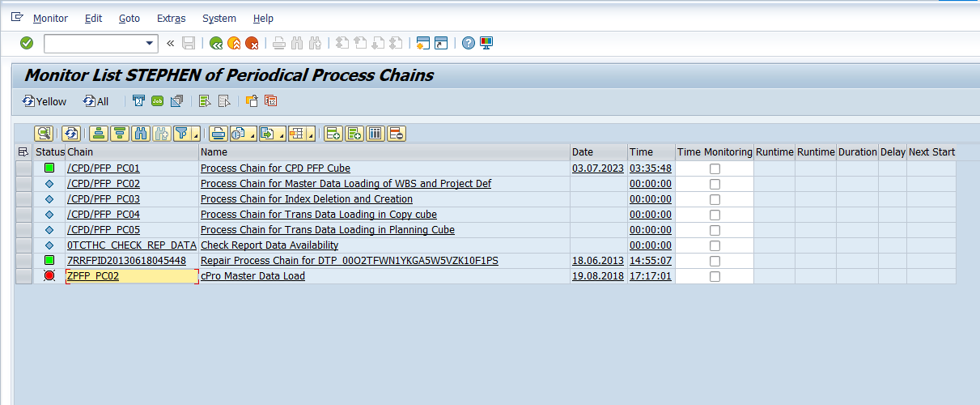Tick Time Monitoring checkbox for /CPD/PFP_PC01
The height and width of the screenshot is (405, 980).
(715, 168)
